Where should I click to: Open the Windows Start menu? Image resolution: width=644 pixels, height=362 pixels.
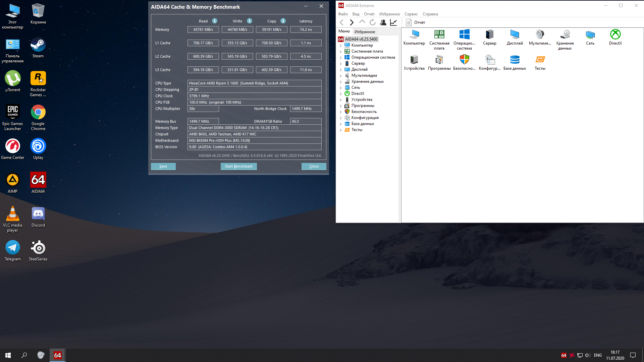8,355
